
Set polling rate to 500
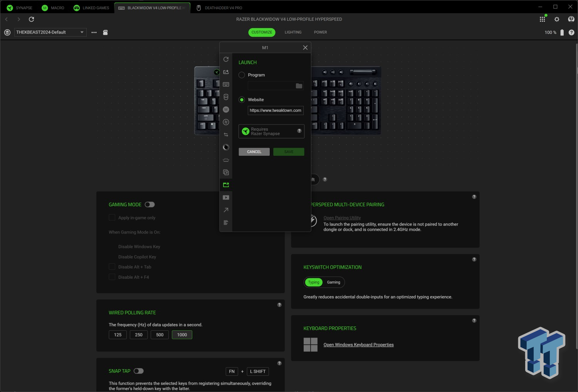[160, 335]
